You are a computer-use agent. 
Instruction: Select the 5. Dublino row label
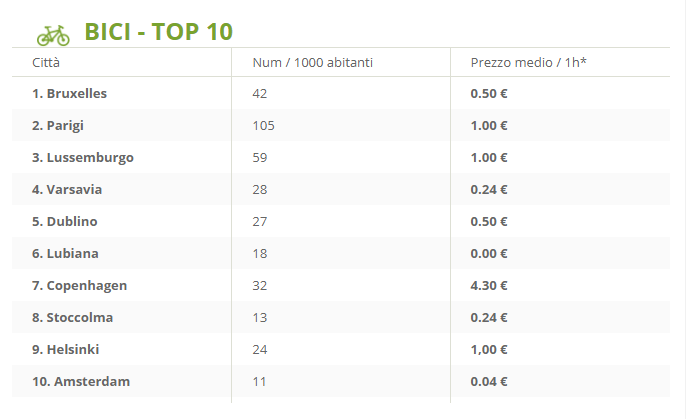pyautogui.click(x=64, y=221)
